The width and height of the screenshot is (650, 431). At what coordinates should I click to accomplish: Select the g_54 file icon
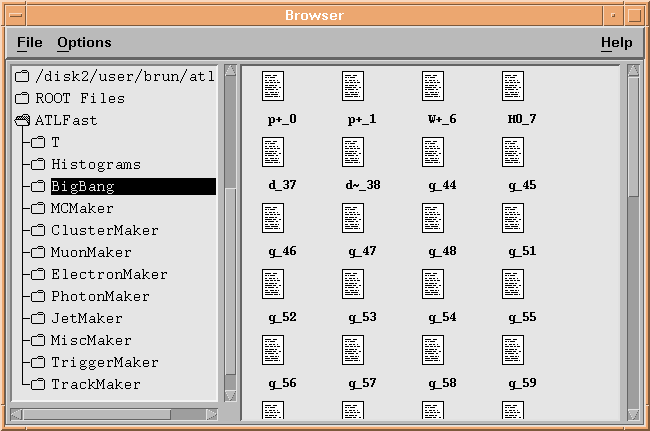(x=433, y=285)
